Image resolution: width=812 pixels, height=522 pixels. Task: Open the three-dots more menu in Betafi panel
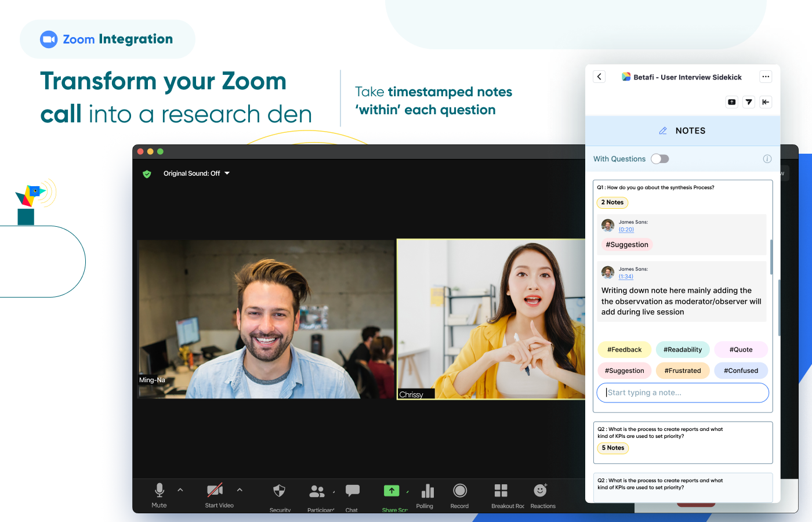[766, 77]
